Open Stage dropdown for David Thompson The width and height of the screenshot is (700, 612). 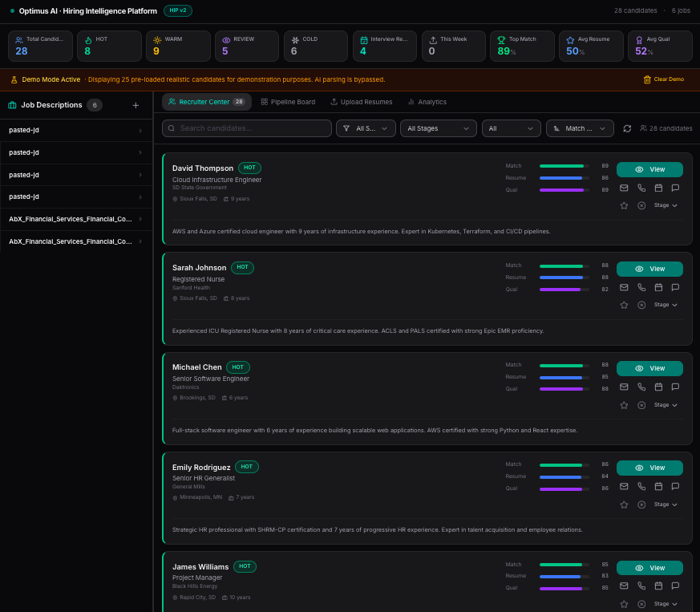click(666, 205)
